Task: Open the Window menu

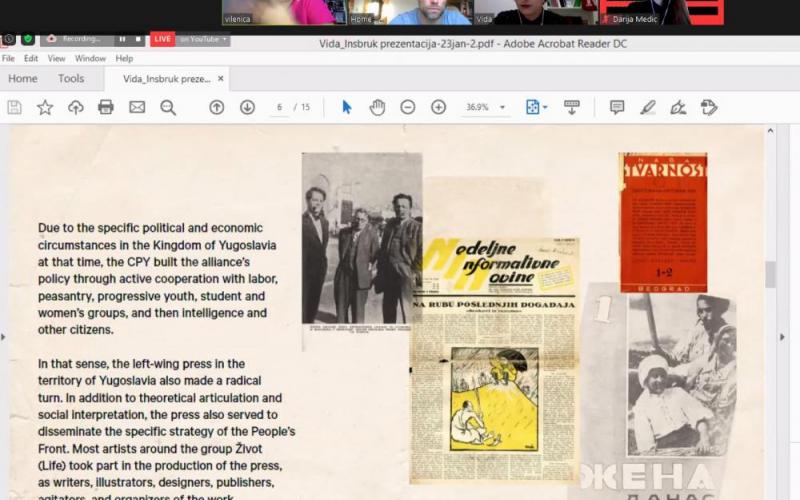Action: click(x=90, y=59)
